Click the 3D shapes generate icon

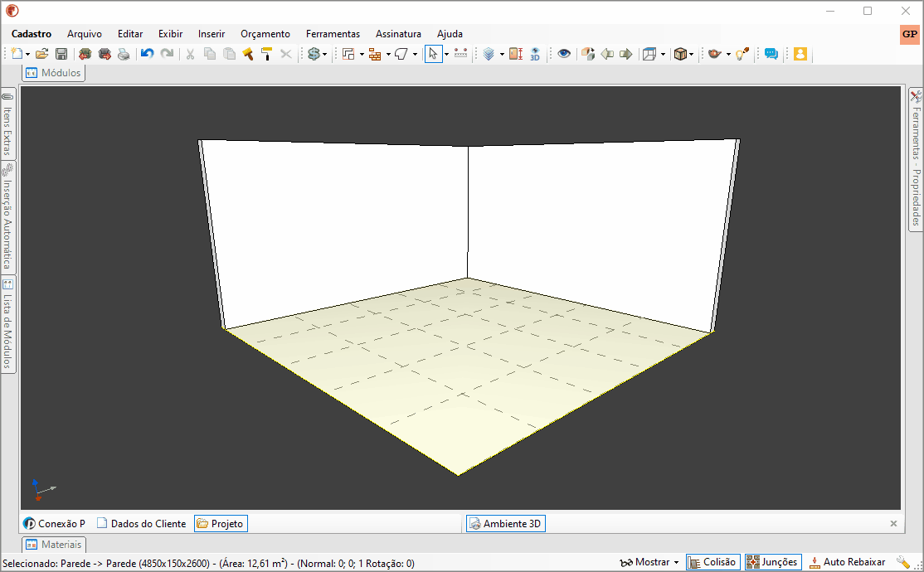click(x=587, y=54)
